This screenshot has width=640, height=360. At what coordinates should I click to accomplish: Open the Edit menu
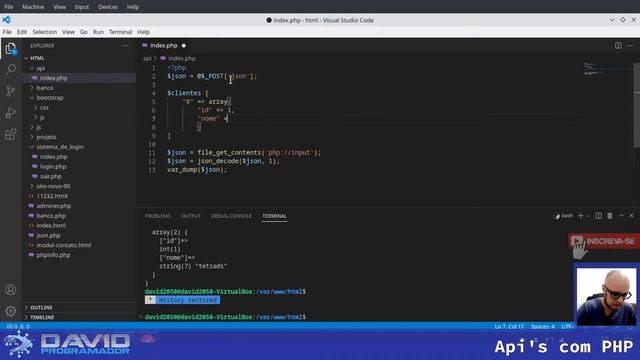pyautogui.click(x=22, y=32)
